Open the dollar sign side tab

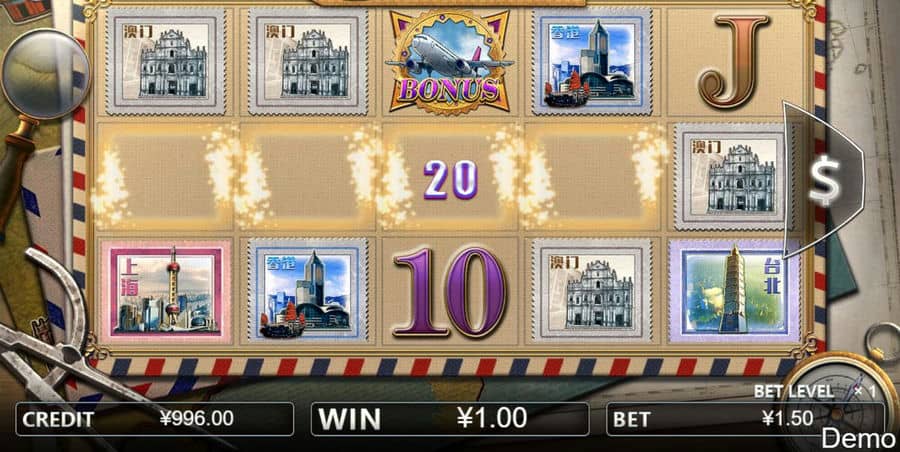(824, 179)
